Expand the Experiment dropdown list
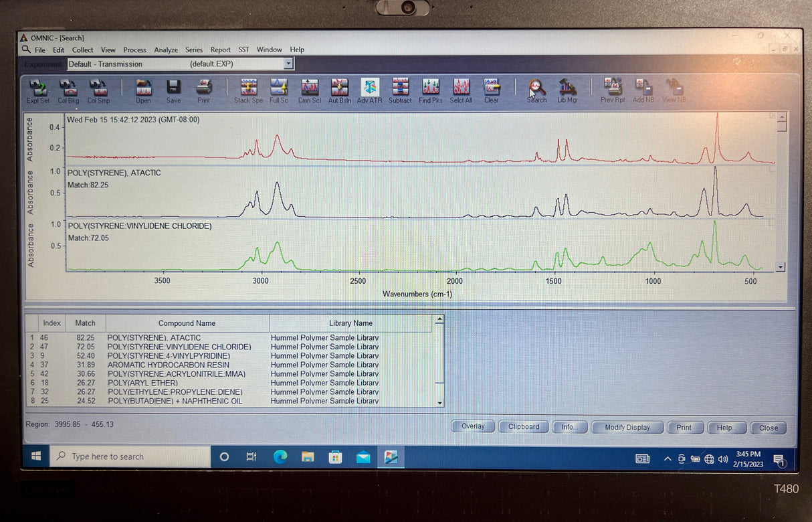 [x=288, y=64]
